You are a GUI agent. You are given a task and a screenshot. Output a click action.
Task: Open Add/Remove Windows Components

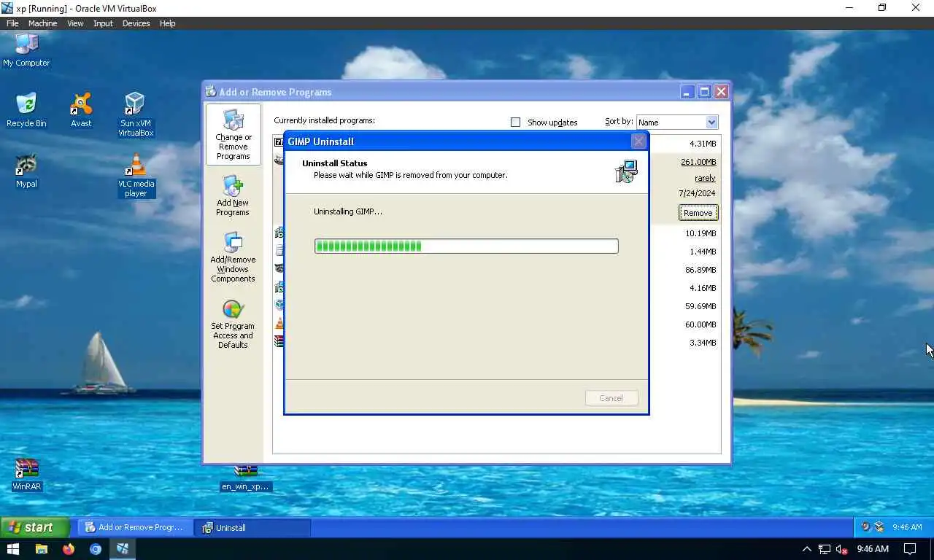click(233, 257)
